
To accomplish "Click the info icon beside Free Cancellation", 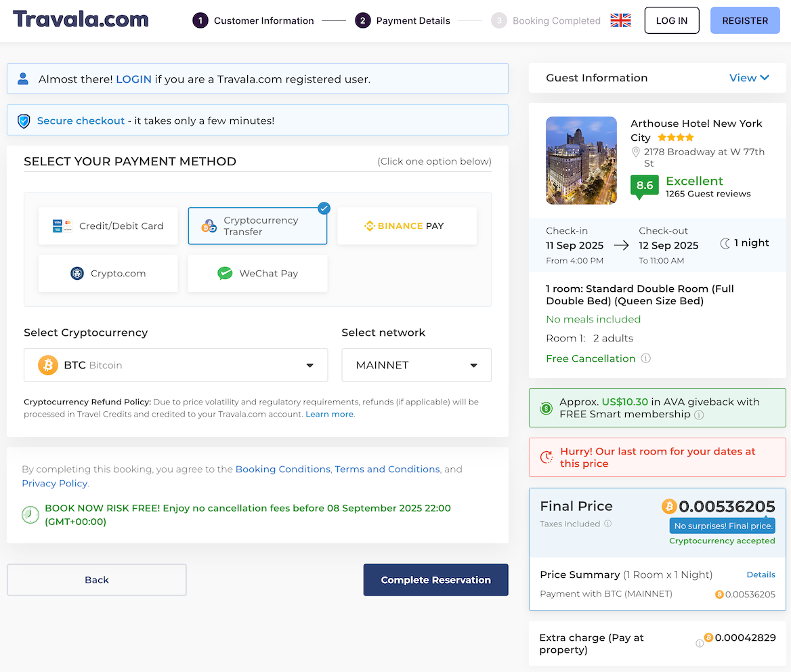I will 645,358.
